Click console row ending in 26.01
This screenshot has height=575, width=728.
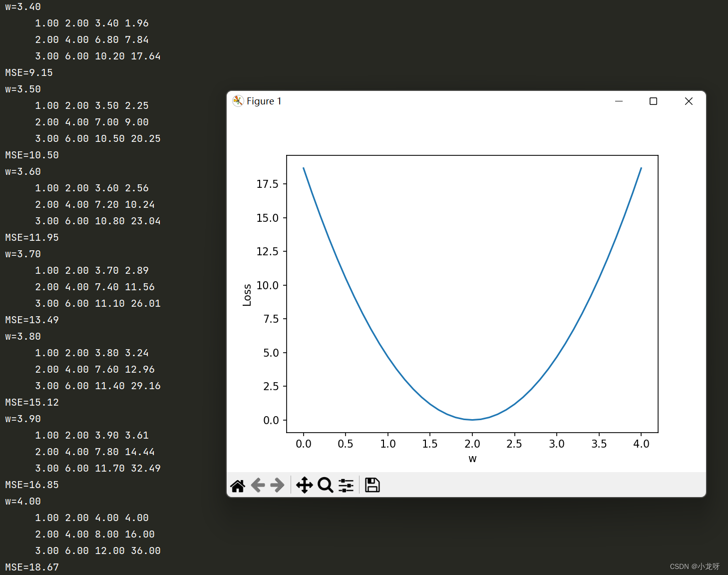[98, 304]
